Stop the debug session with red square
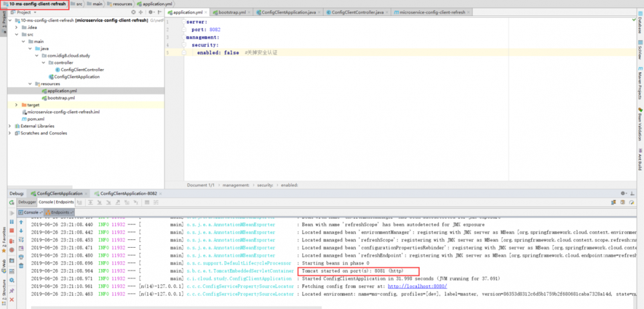 pos(12,231)
